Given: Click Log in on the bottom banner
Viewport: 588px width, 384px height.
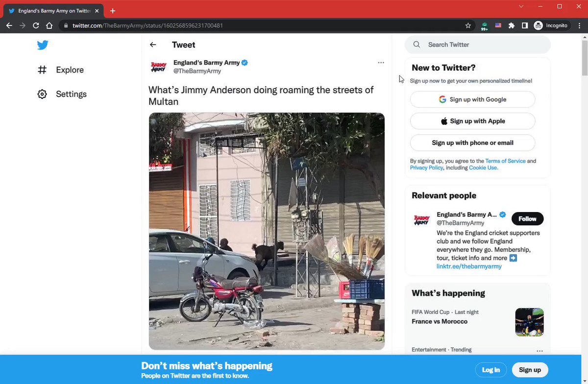Looking at the screenshot, I should tap(490, 370).
